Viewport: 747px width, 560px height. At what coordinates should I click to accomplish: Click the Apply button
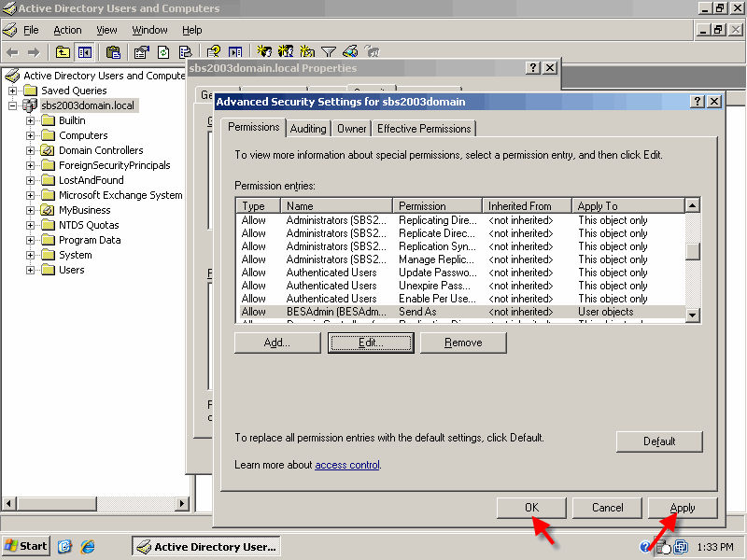point(683,508)
